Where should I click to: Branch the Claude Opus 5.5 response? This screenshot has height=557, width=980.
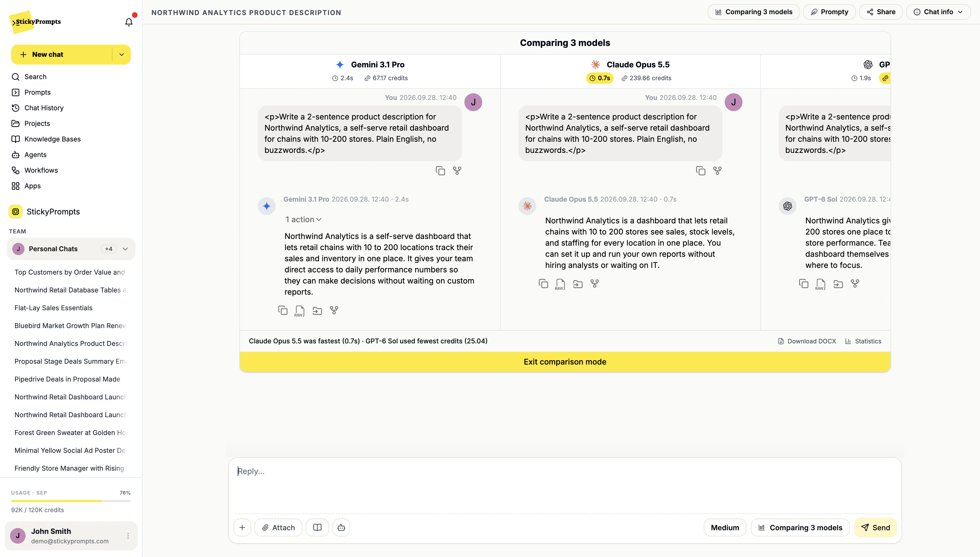point(595,284)
